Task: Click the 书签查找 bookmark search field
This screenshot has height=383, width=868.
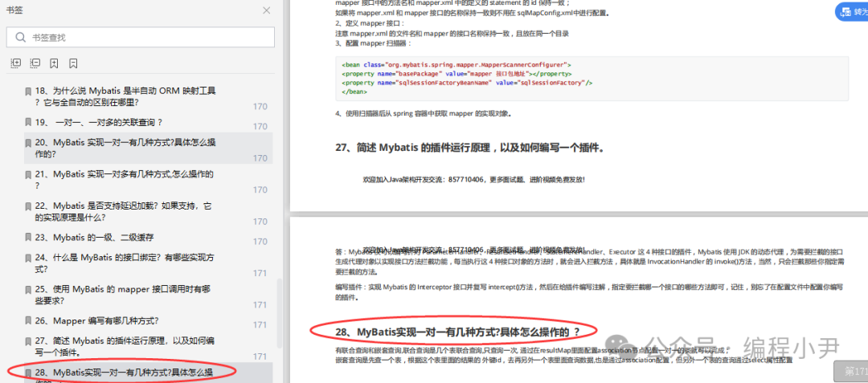Action: (x=141, y=37)
